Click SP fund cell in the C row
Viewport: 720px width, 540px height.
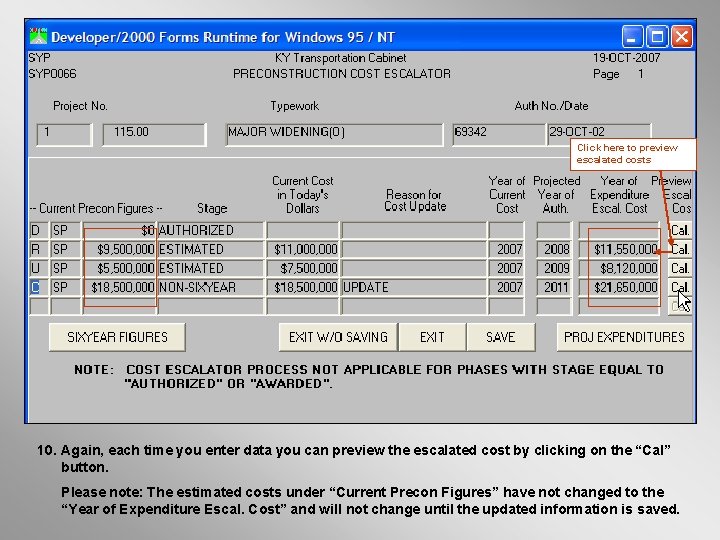pos(66,287)
